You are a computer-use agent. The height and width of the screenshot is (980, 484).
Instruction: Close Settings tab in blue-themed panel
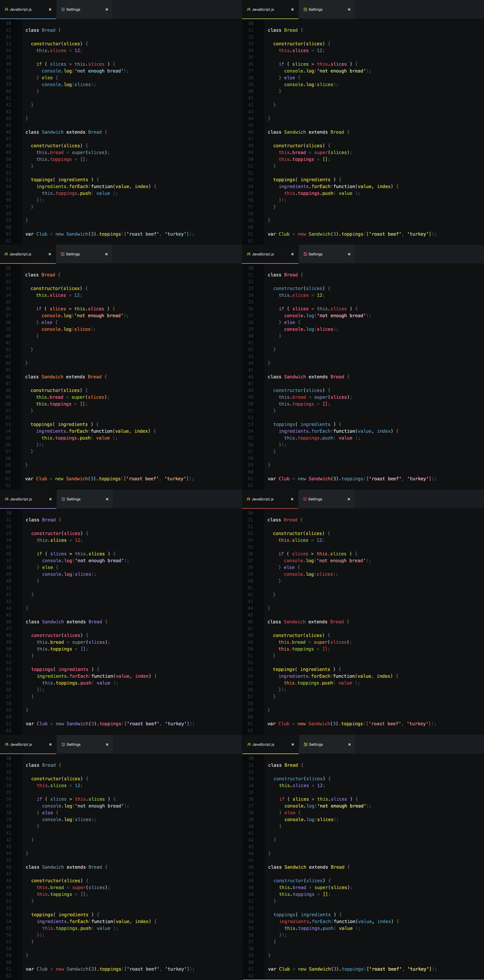click(107, 9)
